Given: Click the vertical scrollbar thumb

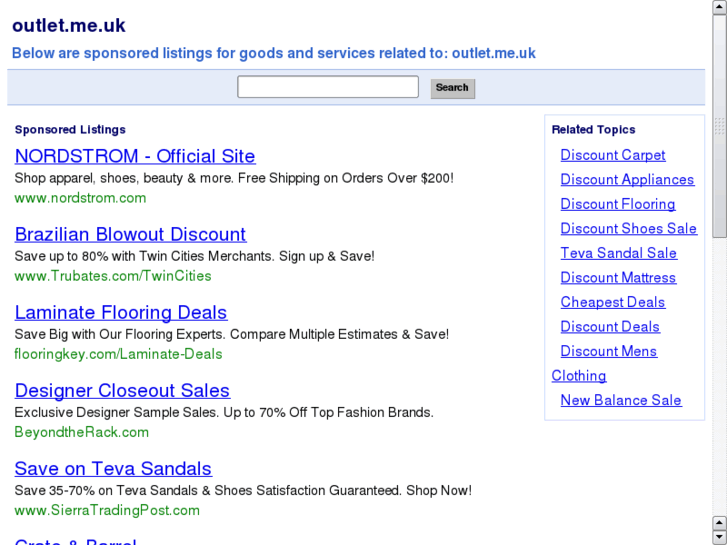Looking at the screenshot, I should 720,126.
